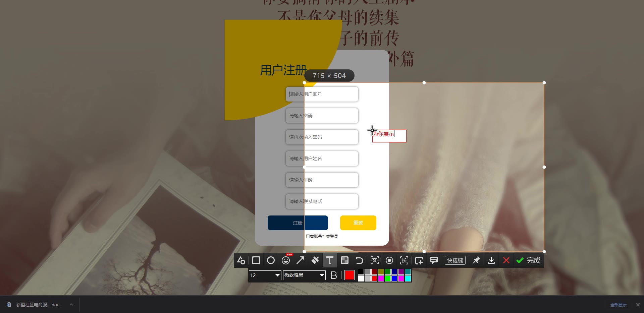Image resolution: width=644 pixels, height=313 pixels.
Task: Click the 注册 register button
Action: [298, 223]
